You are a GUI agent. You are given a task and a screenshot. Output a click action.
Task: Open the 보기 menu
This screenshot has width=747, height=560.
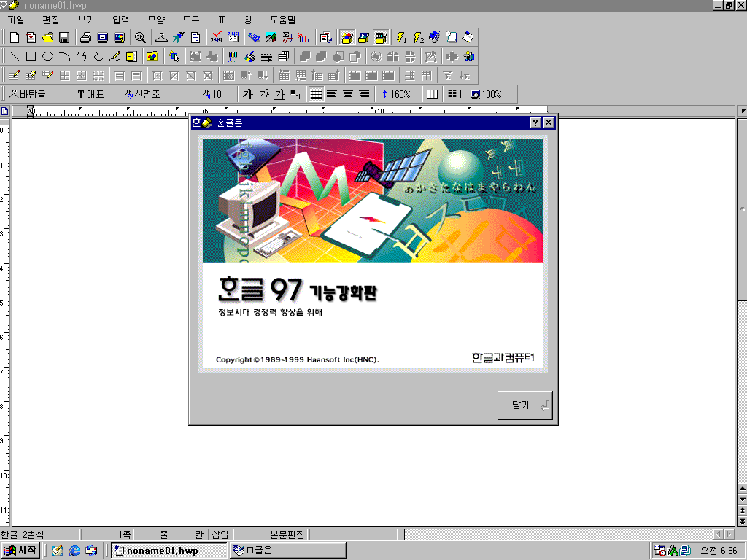(86, 20)
